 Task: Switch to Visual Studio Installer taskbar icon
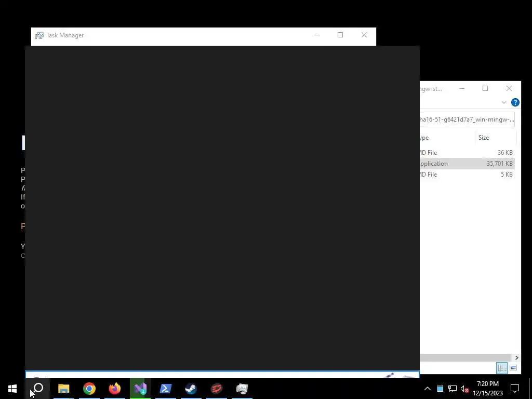[x=140, y=389]
